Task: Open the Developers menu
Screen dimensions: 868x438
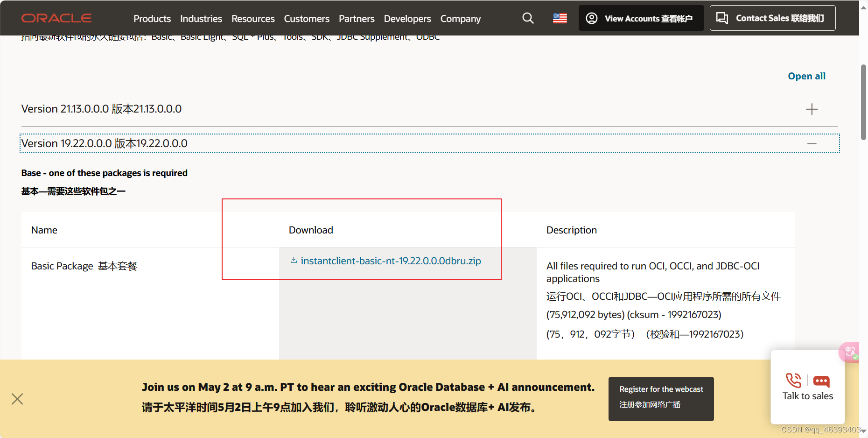Action: pyautogui.click(x=407, y=19)
